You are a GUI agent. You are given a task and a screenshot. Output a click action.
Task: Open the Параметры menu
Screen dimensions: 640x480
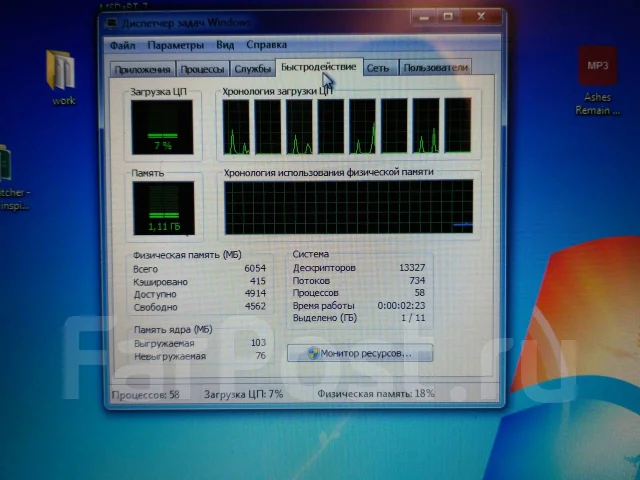click(x=176, y=45)
